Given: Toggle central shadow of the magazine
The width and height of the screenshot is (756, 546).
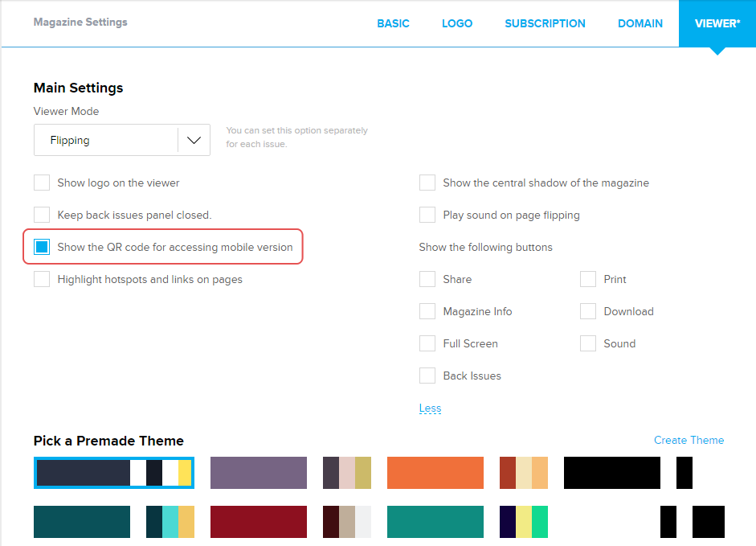Looking at the screenshot, I should coord(427,183).
